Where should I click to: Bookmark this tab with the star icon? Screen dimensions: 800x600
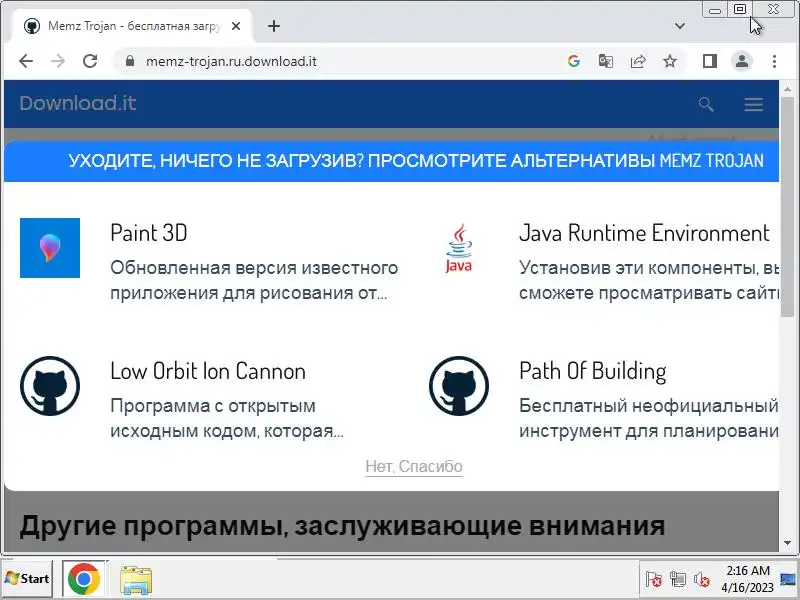click(x=670, y=61)
